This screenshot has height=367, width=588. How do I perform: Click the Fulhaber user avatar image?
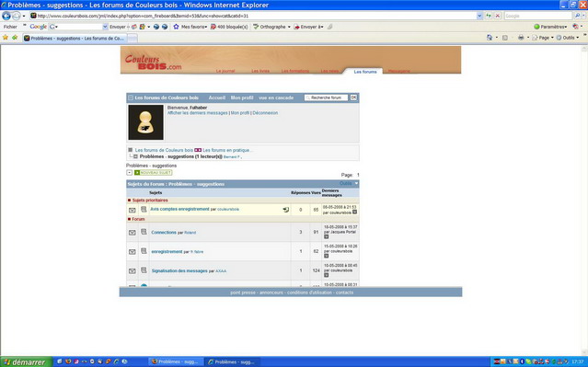tap(145, 122)
